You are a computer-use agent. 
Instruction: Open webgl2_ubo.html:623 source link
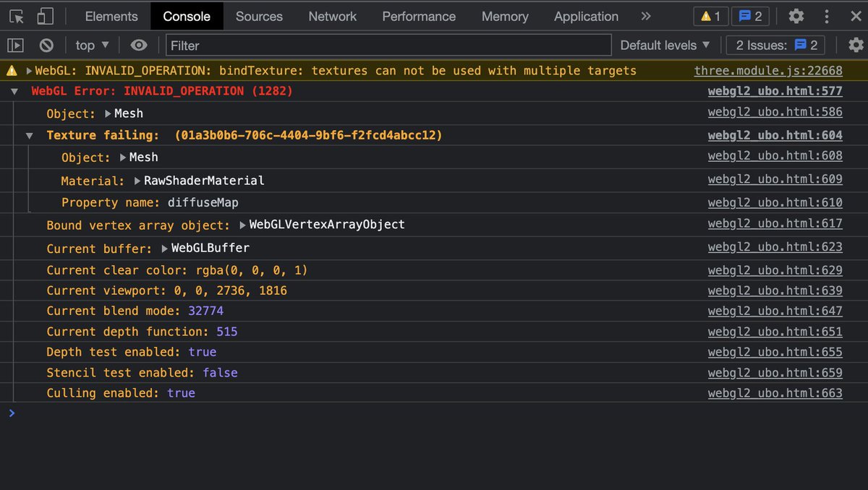tap(775, 246)
